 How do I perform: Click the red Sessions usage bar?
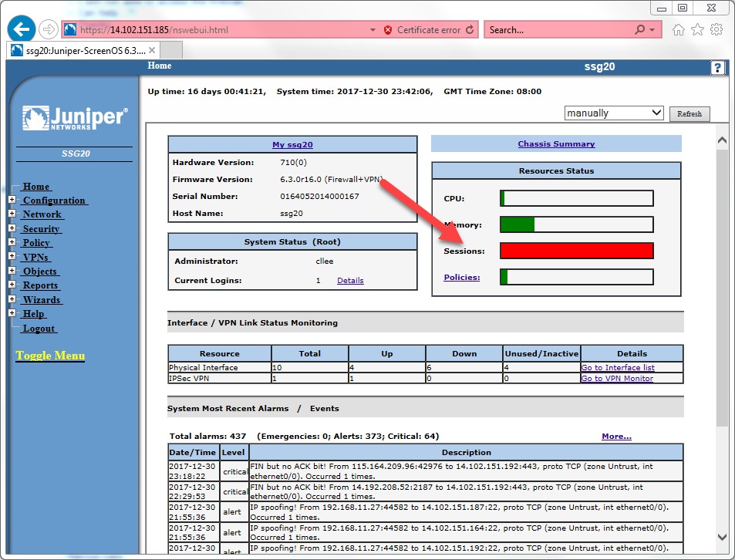(576, 251)
